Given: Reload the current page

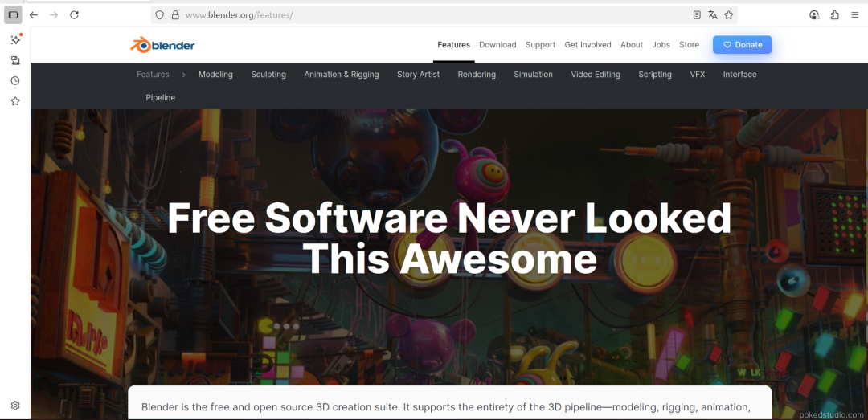Looking at the screenshot, I should coord(74,15).
